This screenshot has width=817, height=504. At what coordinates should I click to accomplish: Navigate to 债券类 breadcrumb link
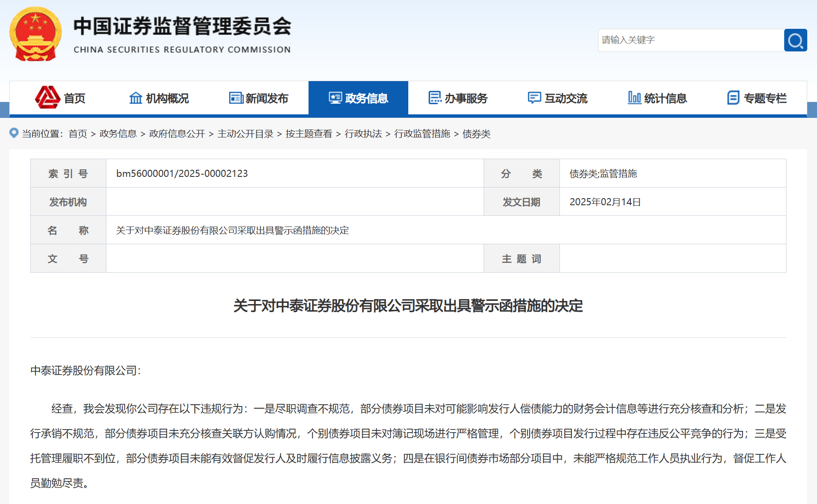[x=477, y=134]
